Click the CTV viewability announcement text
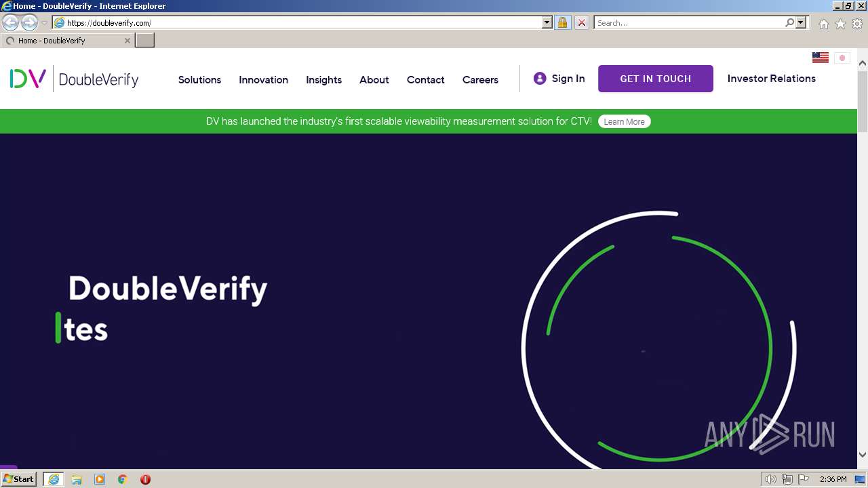 [x=399, y=121]
